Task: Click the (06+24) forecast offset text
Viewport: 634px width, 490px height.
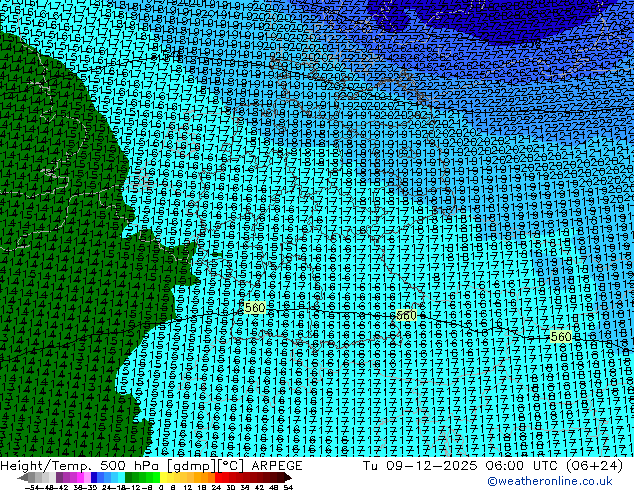Action: click(594, 466)
